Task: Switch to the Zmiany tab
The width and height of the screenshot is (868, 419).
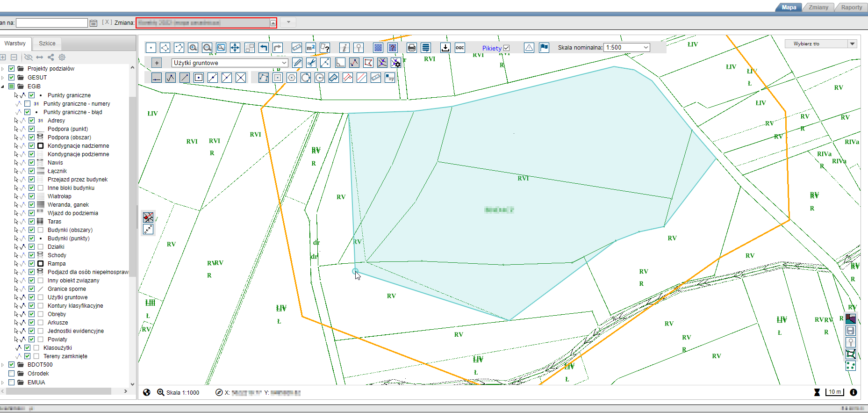Action: click(818, 7)
